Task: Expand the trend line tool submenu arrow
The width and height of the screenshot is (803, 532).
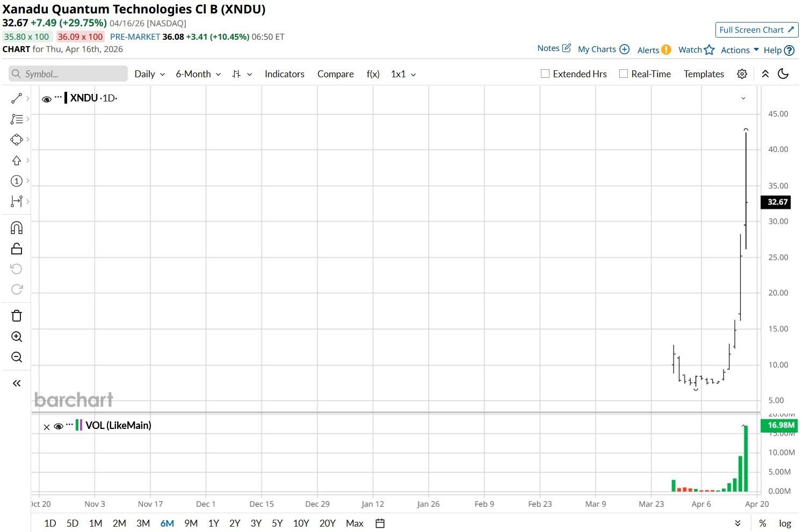Action: [x=27, y=98]
